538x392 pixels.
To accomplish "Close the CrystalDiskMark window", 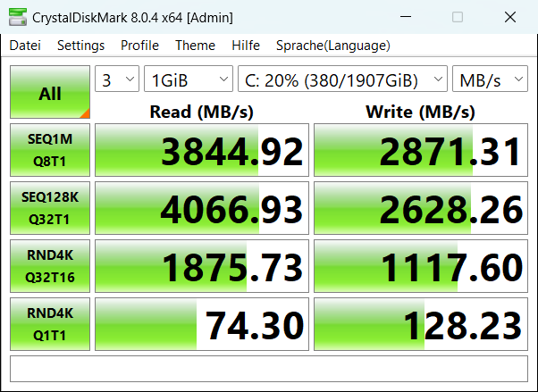I will (510, 17).
